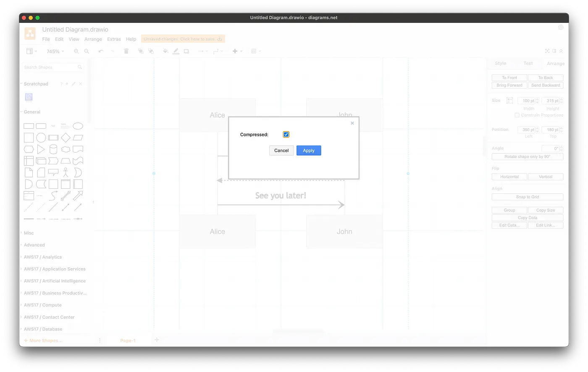Toggle the Compressed checkbox in the dialog
This screenshot has height=372, width=588.
click(x=286, y=134)
